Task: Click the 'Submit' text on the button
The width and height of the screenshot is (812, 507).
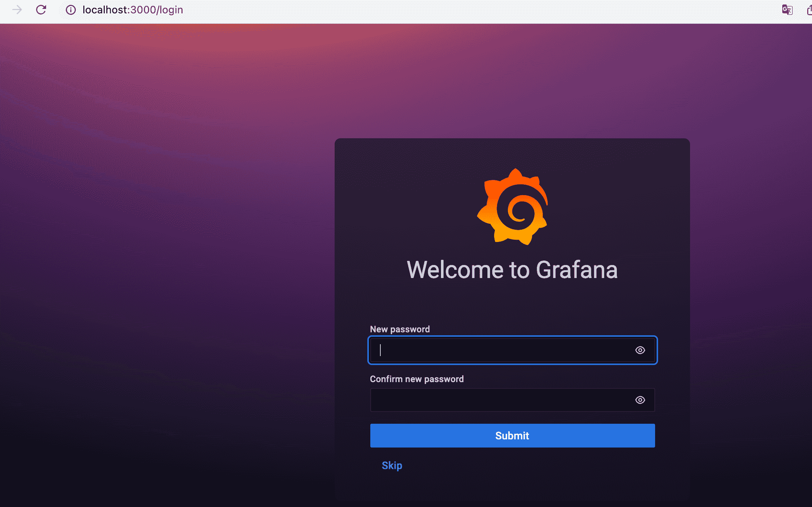Action: (x=512, y=436)
